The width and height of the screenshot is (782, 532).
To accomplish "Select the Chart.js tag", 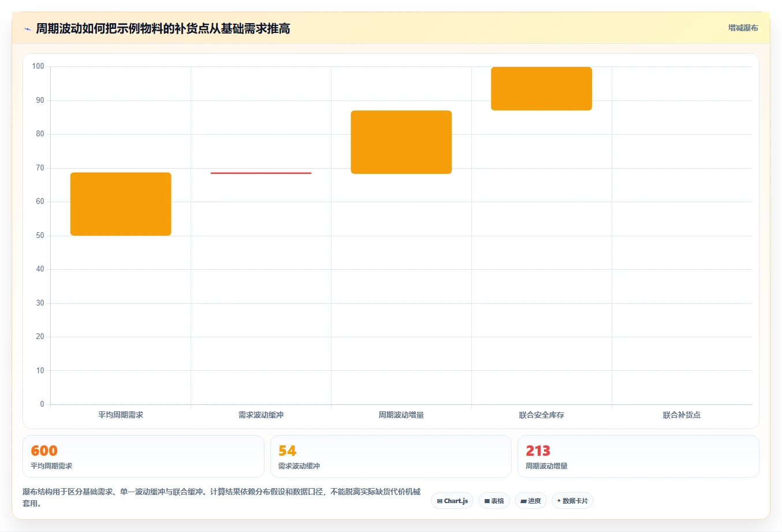I will coord(452,501).
